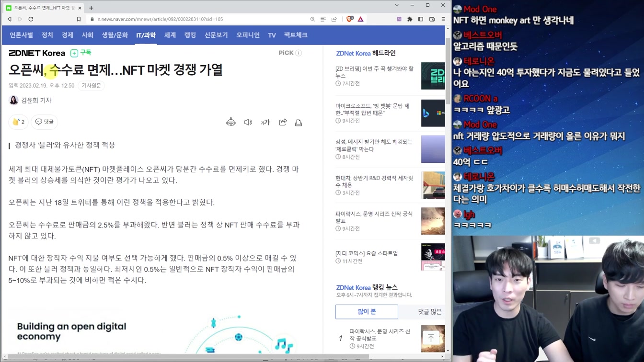The image size is (644, 362).
Task: Change font size with 가가 icon
Action: tap(265, 122)
